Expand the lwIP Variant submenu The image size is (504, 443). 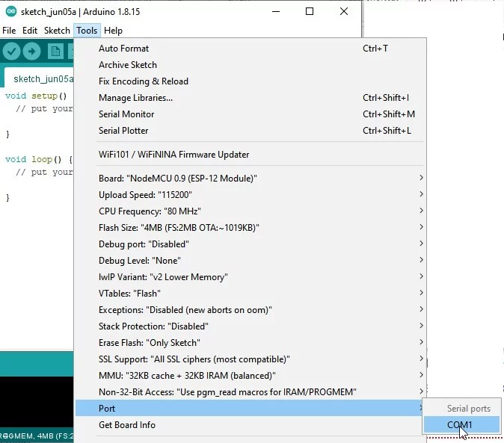point(251,277)
